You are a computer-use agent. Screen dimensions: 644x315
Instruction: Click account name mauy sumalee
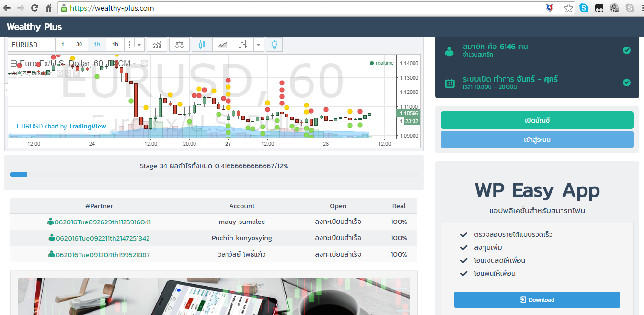[242, 222]
